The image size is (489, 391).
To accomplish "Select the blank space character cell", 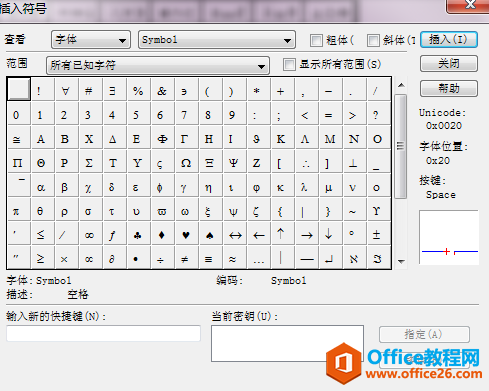I will pos(19,89).
